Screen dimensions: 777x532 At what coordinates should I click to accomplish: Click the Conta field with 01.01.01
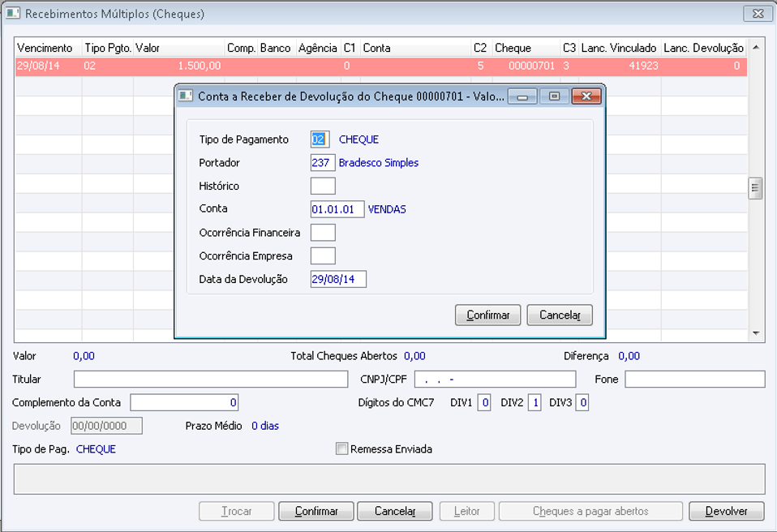[x=337, y=209]
